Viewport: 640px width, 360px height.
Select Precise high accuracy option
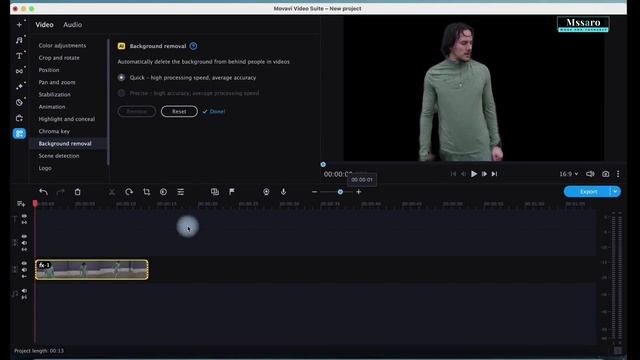pos(122,93)
